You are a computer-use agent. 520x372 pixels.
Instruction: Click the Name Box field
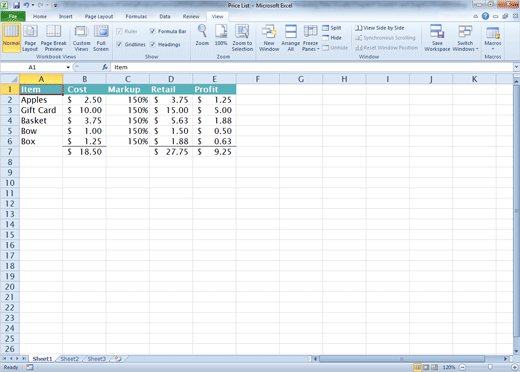[32, 67]
